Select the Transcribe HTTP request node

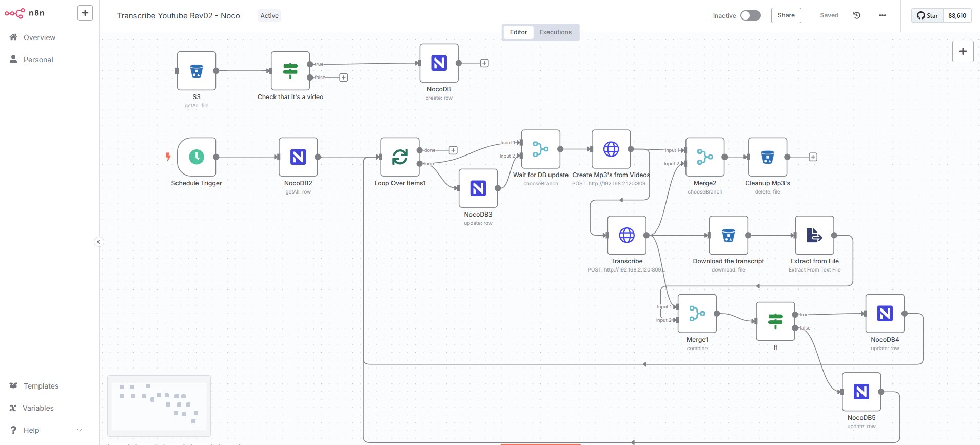tap(626, 235)
